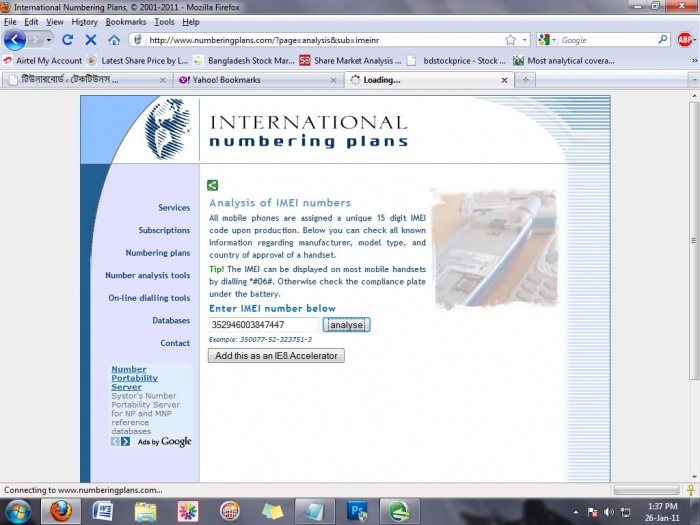Image resolution: width=700 pixels, height=525 pixels.
Task: Open bdstockprice - Stock bookmark
Action: click(x=456, y=61)
